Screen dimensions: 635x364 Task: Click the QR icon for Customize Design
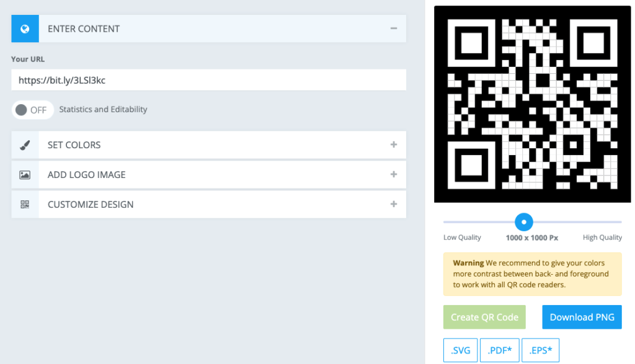25,205
